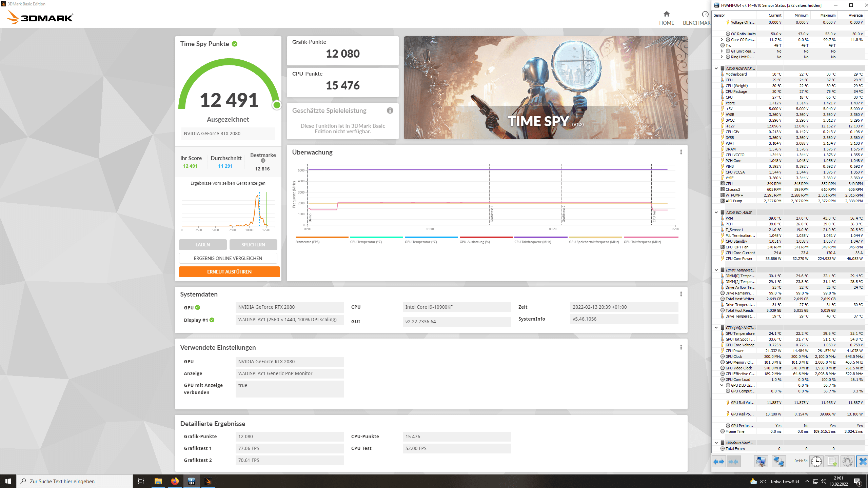Click the Display #1 green check icon
The width and height of the screenshot is (868, 488).
[212, 320]
